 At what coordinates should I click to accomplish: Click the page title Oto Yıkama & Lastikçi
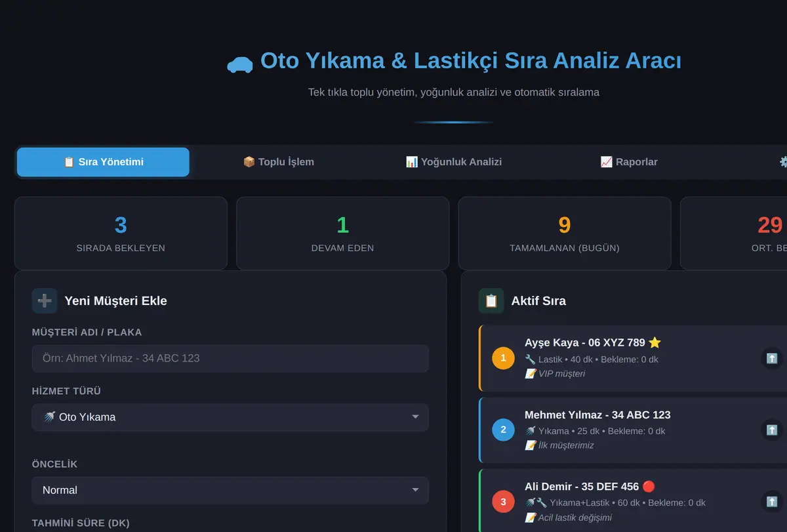tap(470, 60)
